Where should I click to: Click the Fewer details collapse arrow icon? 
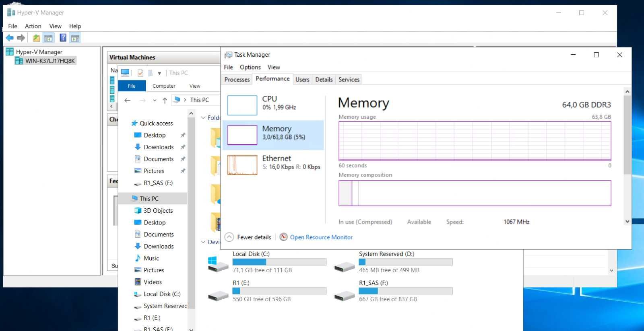(229, 237)
